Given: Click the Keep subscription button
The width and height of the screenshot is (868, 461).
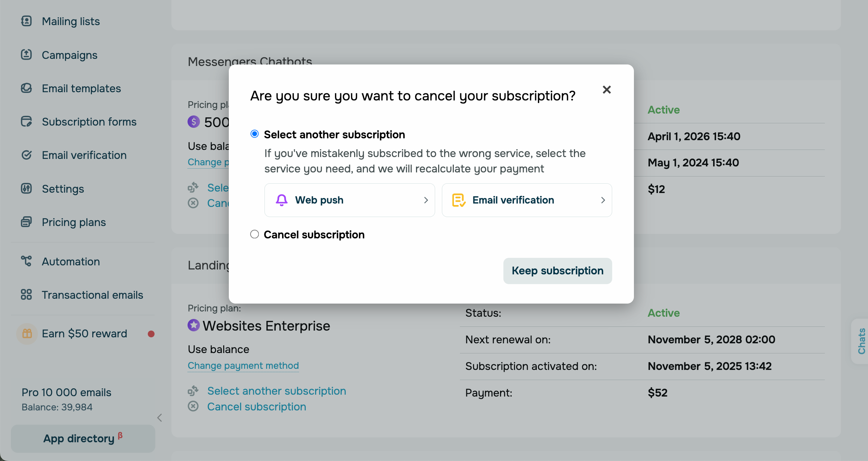Looking at the screenshot, I should [x=557, y=271].
